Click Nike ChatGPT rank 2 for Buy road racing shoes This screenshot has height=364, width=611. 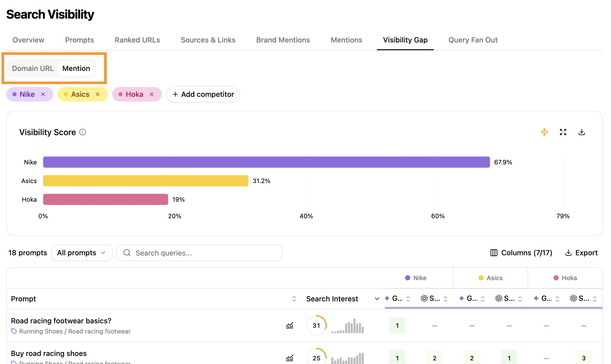pos(434,357)
